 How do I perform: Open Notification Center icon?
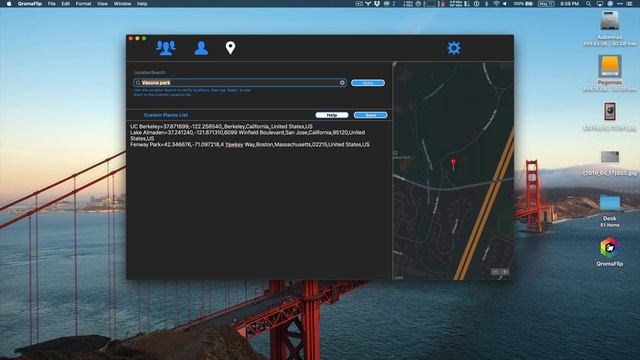(629, 4)
